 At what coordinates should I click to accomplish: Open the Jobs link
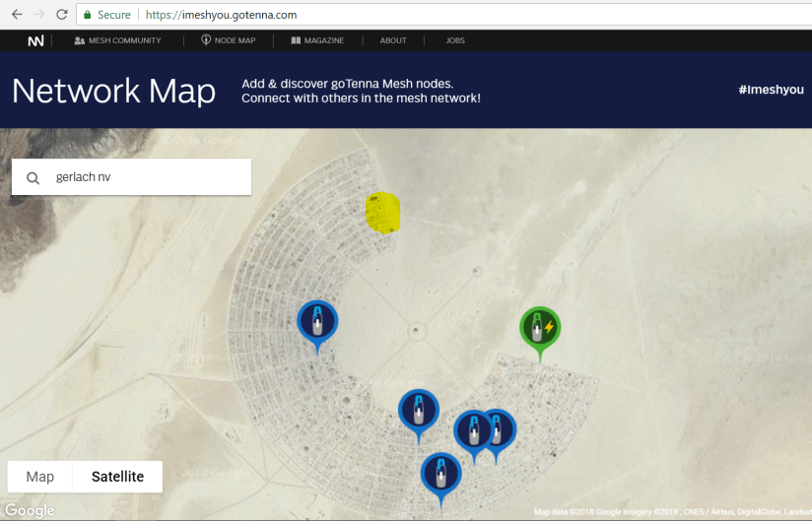point(454,40)
